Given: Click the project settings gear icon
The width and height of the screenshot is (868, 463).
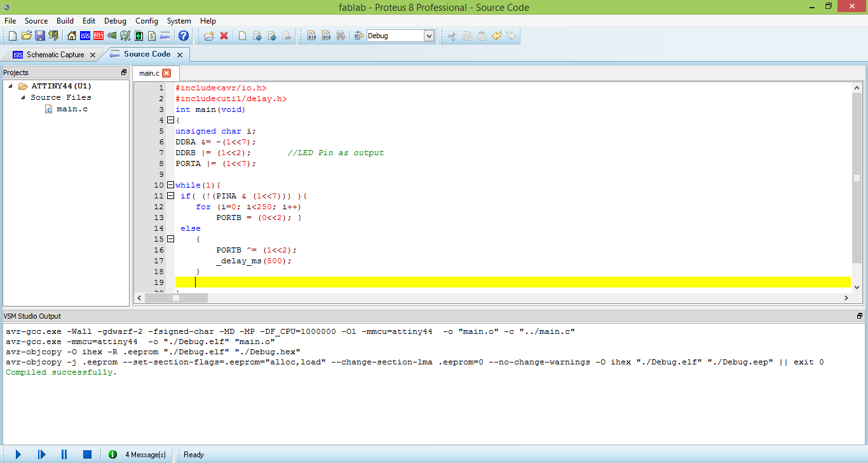Looking at the screenshot, I should (358, 36).
